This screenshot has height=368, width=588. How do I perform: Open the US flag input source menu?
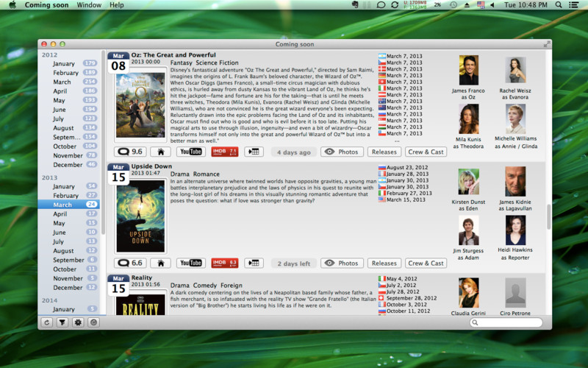pyautogui.click(x=481, y=5)
